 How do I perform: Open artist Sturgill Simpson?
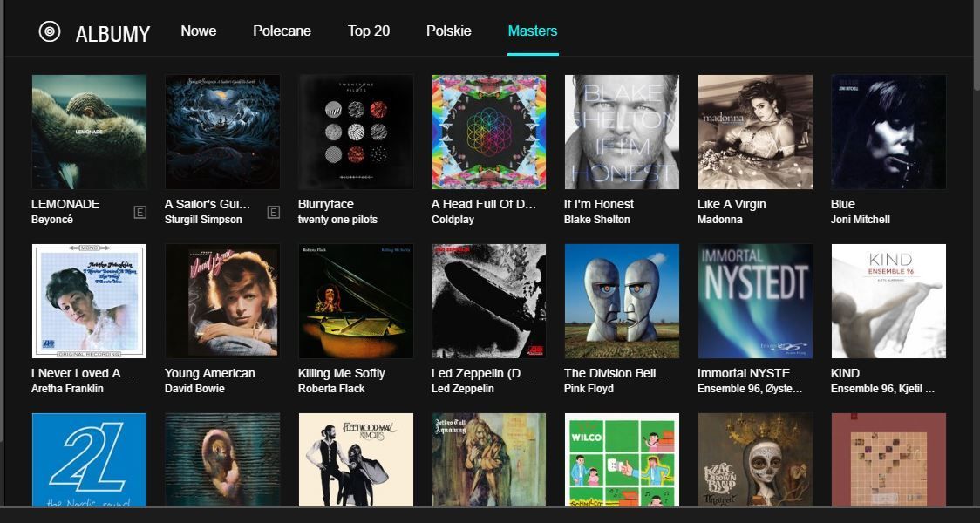click(x=203, y=220)
